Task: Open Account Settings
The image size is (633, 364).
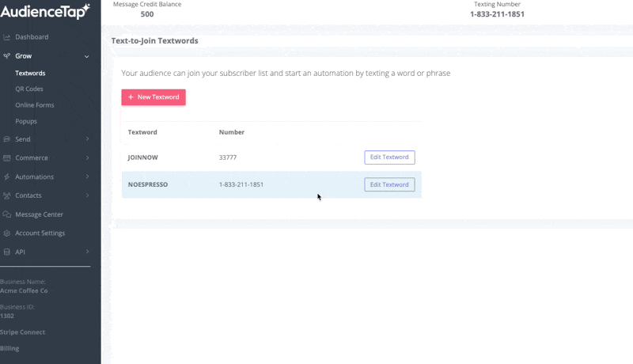Action: pyautogui.click(x=40, y=233)
